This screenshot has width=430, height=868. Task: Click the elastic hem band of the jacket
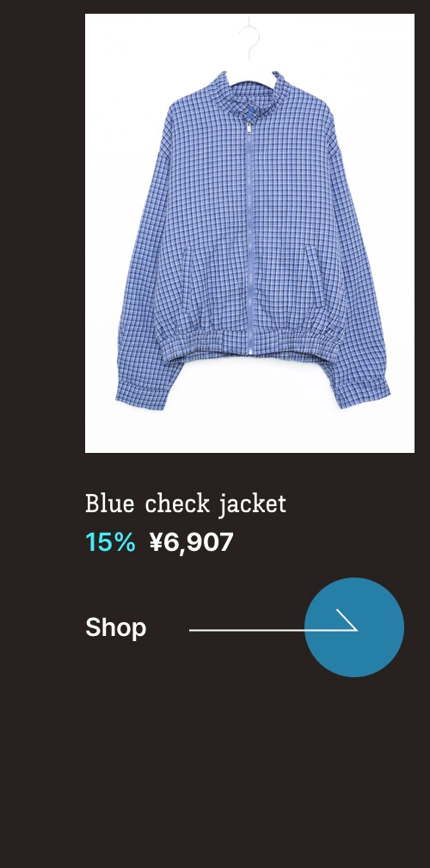pos(249,341)
